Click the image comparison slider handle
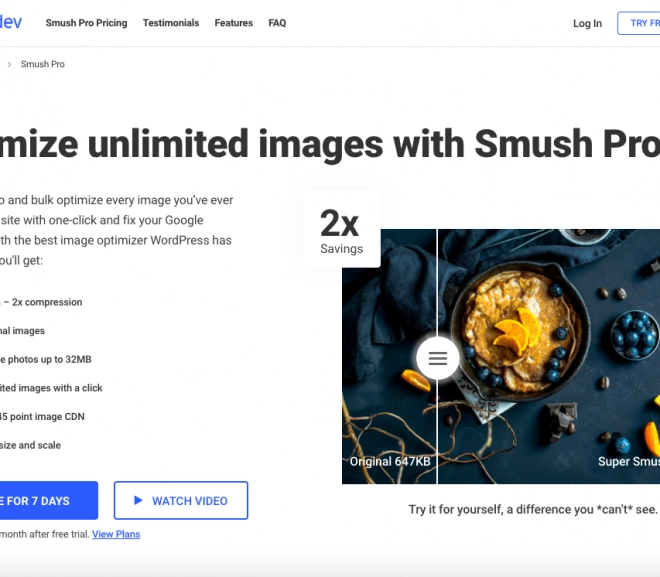This screenshot has height=577, width=660. coord(437,358)
